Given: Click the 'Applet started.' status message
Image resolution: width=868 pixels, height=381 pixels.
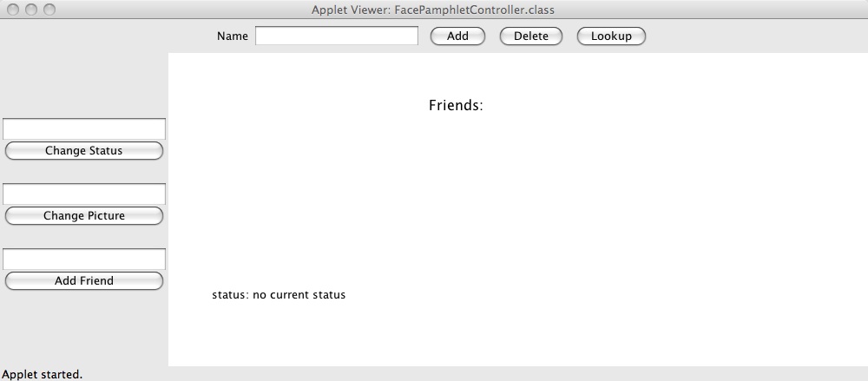Looking at the screenshot, I should pos(43,374).
